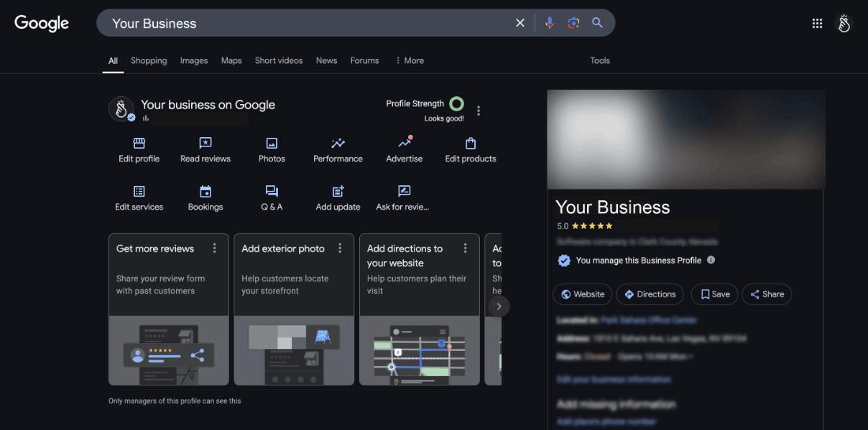Click the 'Looks good!' profile strength label
The height and width of the screenshot is (430, 868).
tap(444, 118)
